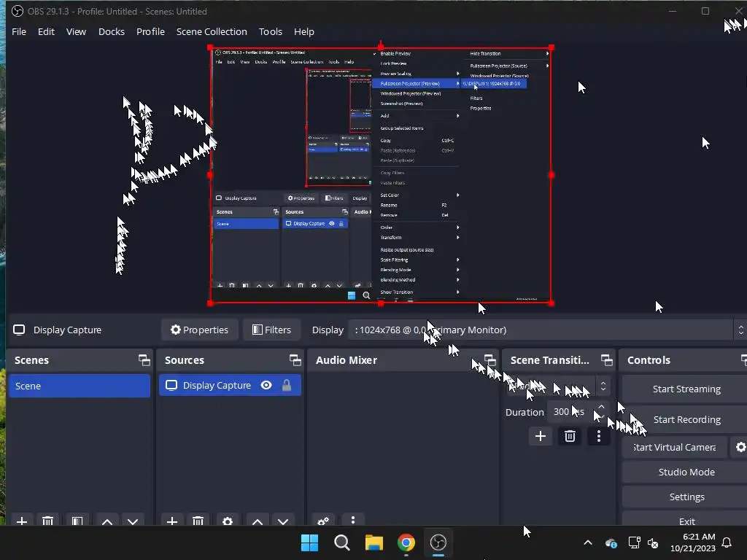
Task: Open the View menu
Action: click(76, 31)
